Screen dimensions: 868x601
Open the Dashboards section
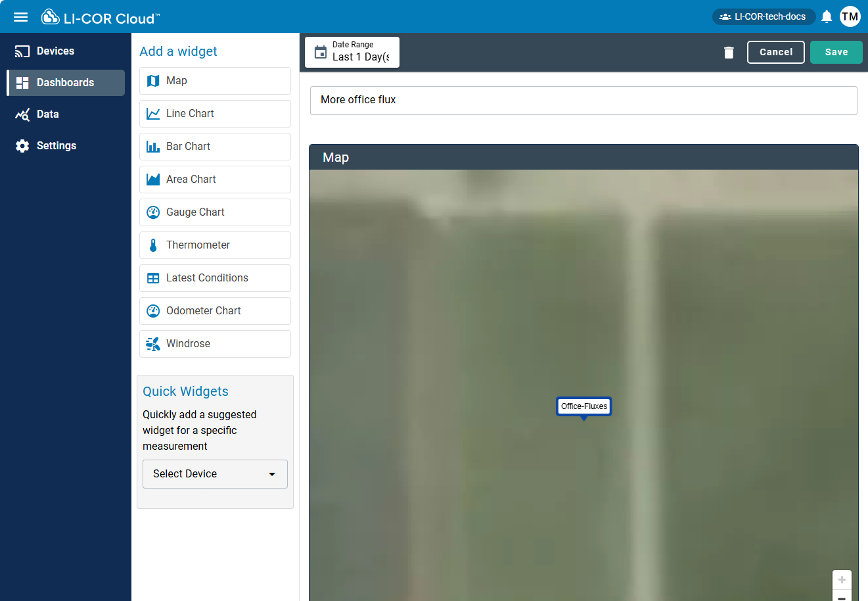(66, 83)
